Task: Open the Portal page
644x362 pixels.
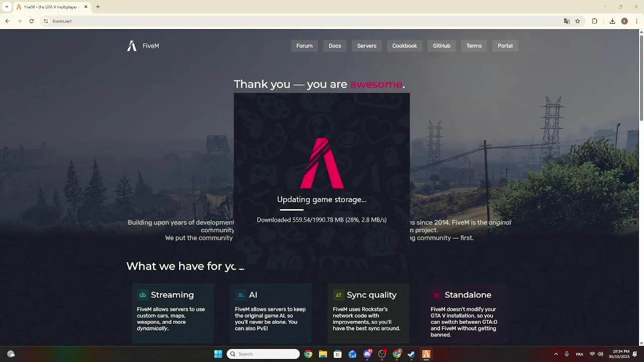Action: point(505,46)
